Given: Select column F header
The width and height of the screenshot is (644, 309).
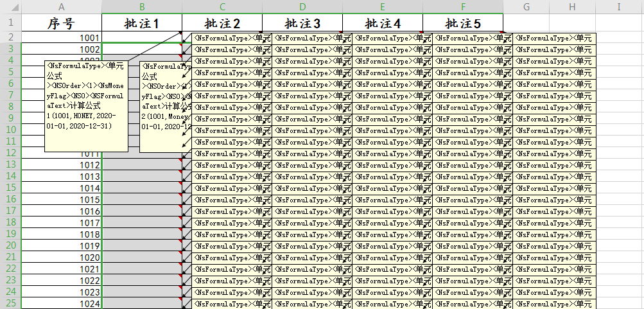Looking at the screenshot, I should coord(463,6).
